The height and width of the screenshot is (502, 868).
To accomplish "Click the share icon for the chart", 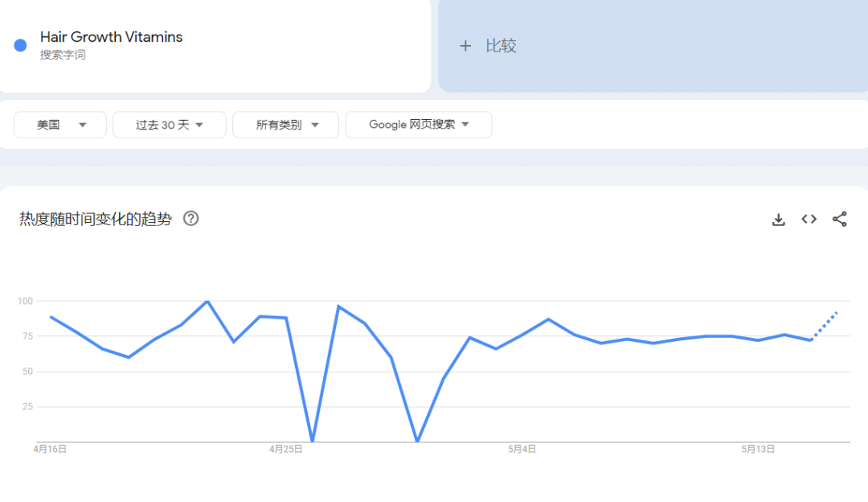I will pos(840,220).
